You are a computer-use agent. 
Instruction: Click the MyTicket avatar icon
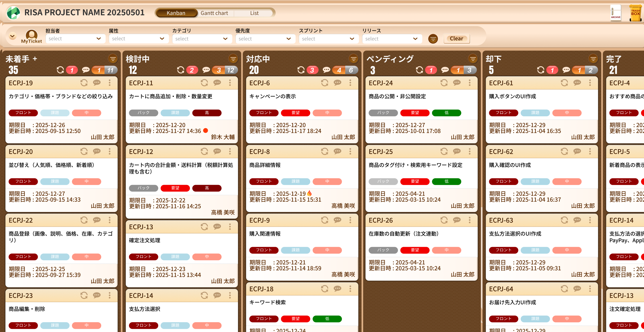click(x=31, y=36)
